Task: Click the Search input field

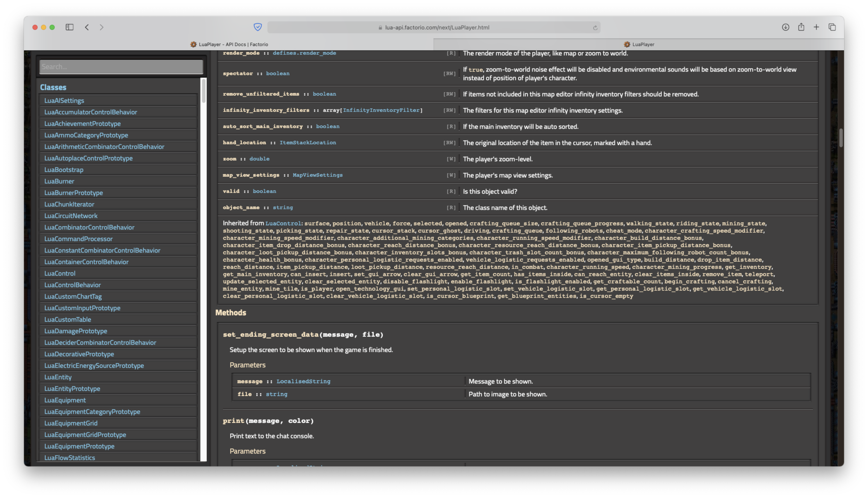Action: click(x=121, y=67)
